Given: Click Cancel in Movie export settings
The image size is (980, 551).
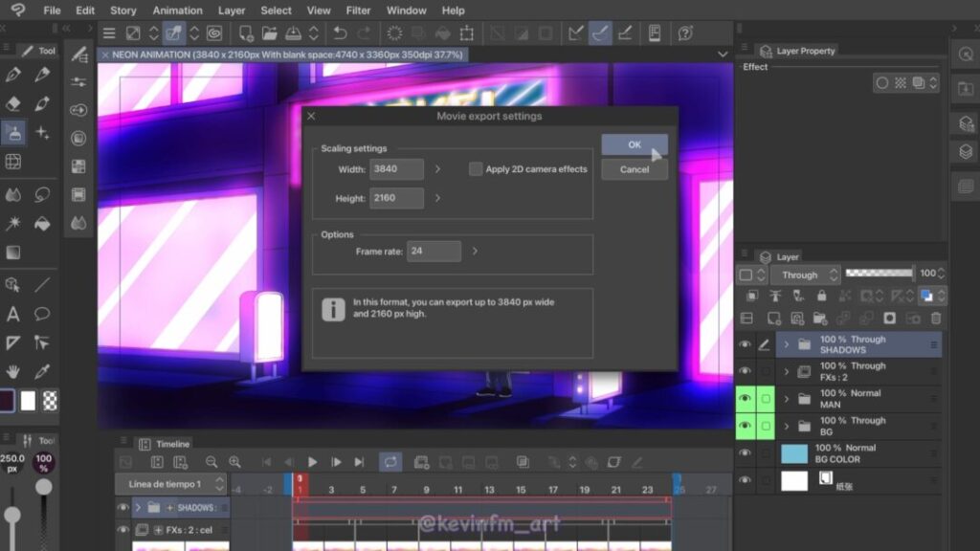Looking at the screenshot, I should 634,169.
